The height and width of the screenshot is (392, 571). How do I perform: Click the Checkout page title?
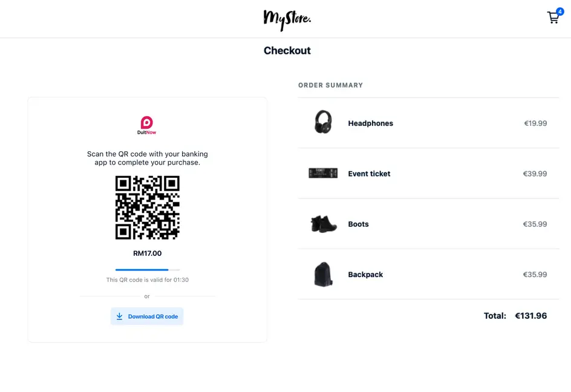coord(287,51)
